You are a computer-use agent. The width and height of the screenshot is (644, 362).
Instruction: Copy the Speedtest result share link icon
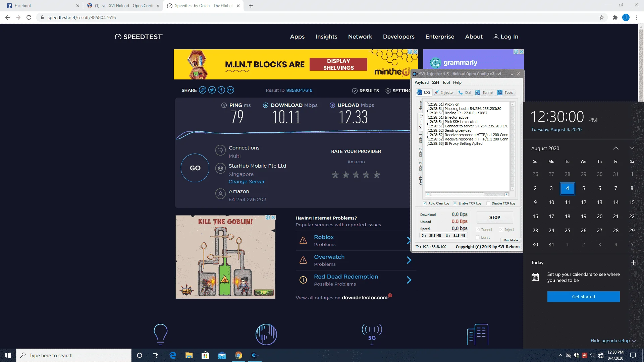[203, 90]
